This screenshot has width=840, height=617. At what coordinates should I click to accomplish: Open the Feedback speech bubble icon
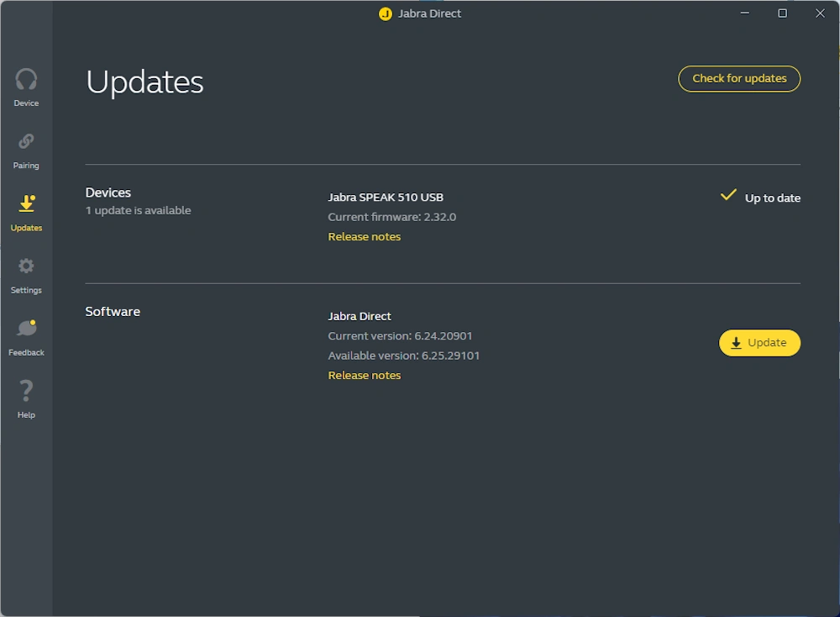(x=26, y=329)
